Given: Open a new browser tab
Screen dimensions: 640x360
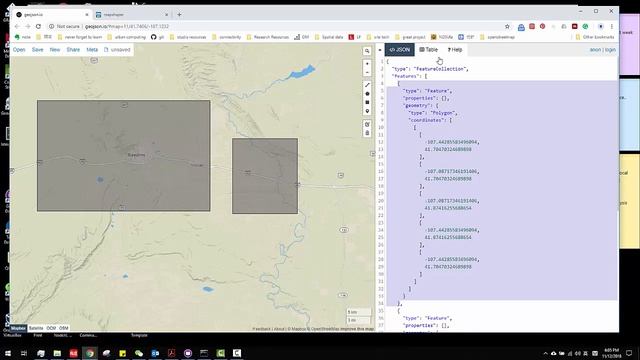Looking at the screenshot, I should [179, 15].
